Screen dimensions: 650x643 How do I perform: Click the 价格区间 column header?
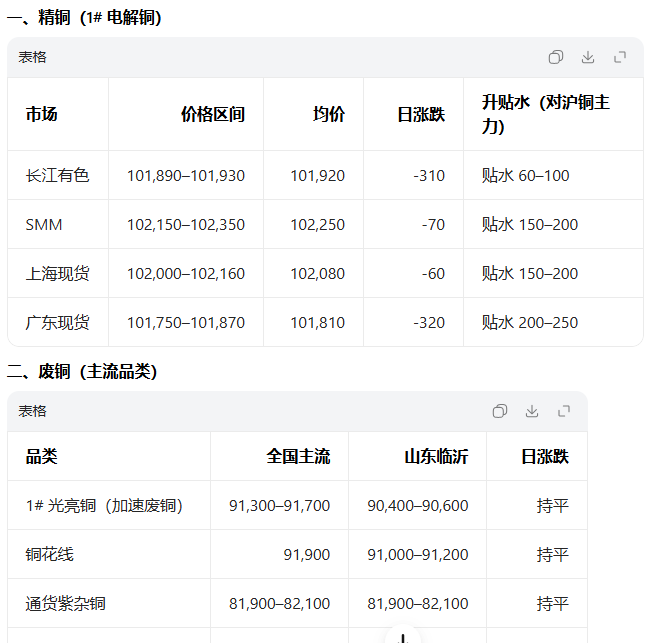(212, 114)
